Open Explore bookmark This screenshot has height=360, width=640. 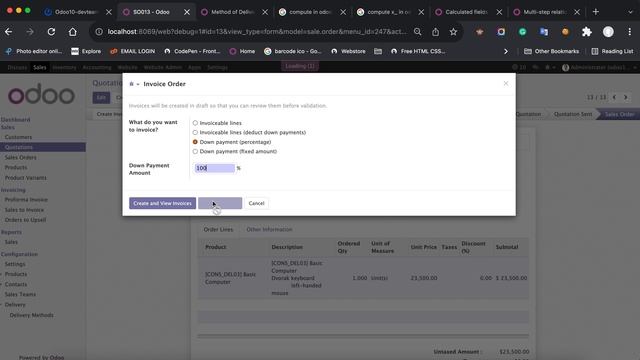86,51
